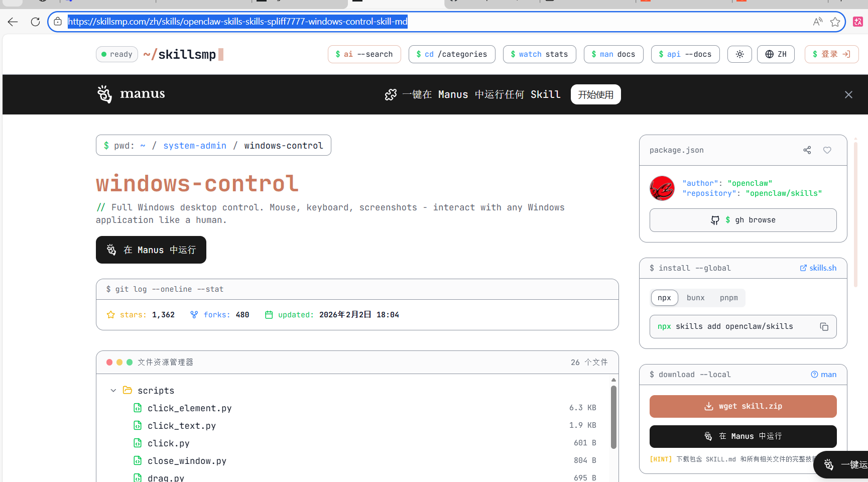Click wget skill.zip download button
The height and width of the screenshot is (482, 868).
[743, 406]
